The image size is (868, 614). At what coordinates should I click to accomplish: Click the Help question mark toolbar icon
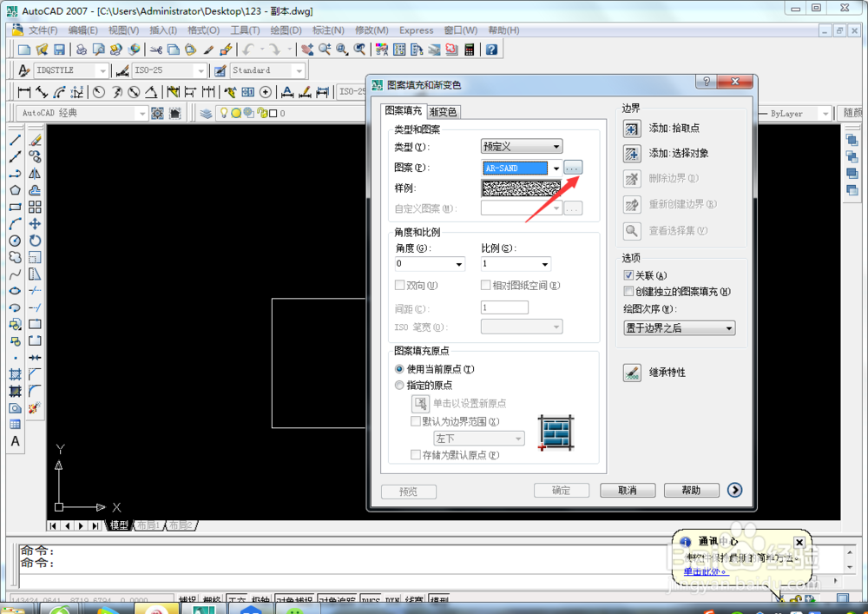[491, 50]
